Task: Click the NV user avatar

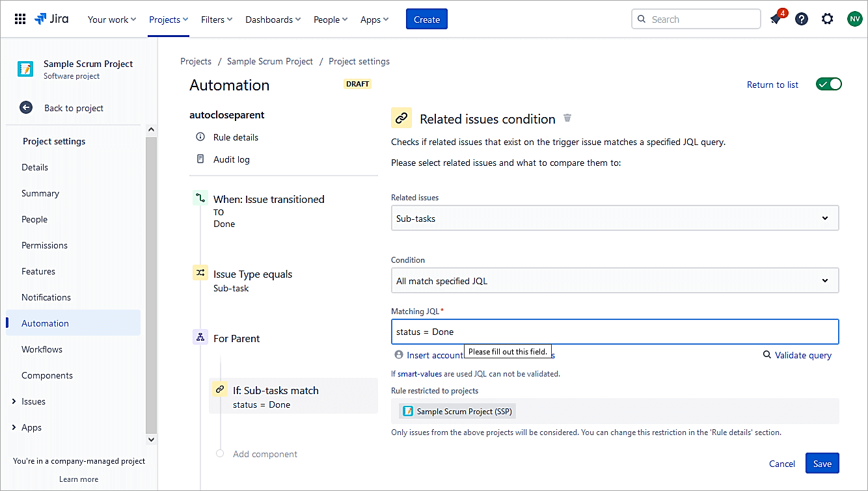Action: 854,20
